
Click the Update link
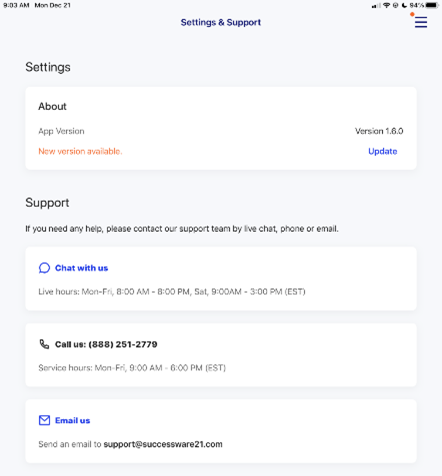(x=383, y=151)
